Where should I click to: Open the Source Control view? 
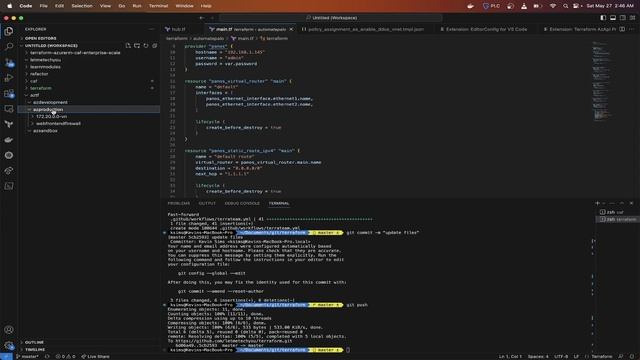point(9,62)
